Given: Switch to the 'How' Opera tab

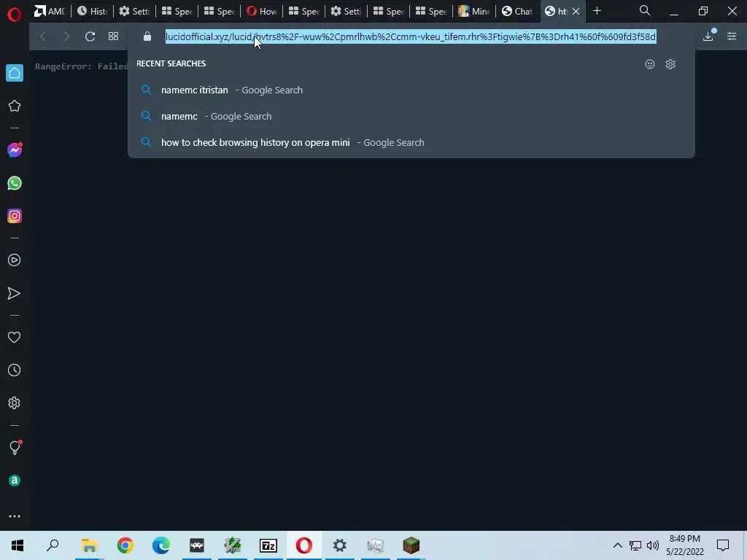Looking at the screenshot, I should 262,11.
